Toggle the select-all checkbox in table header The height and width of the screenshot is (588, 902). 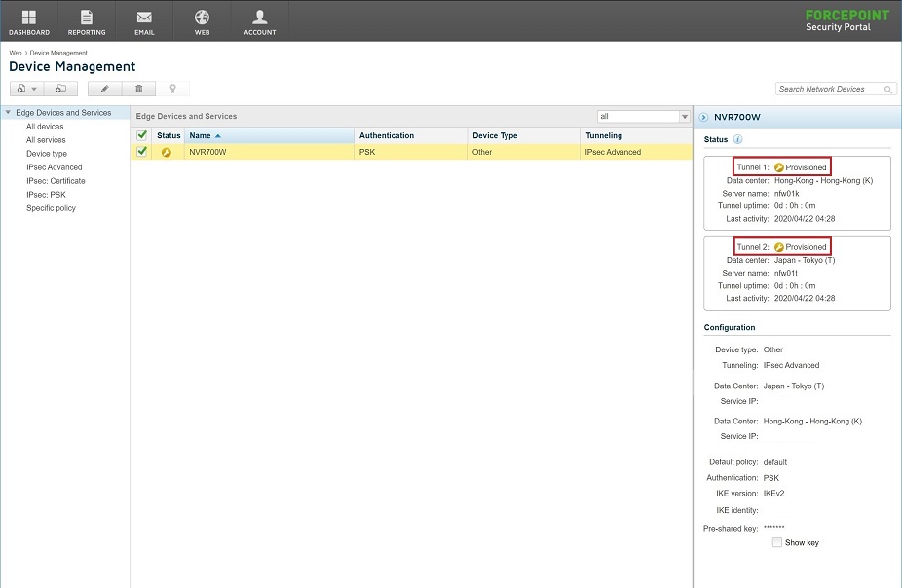coord(142,135)
